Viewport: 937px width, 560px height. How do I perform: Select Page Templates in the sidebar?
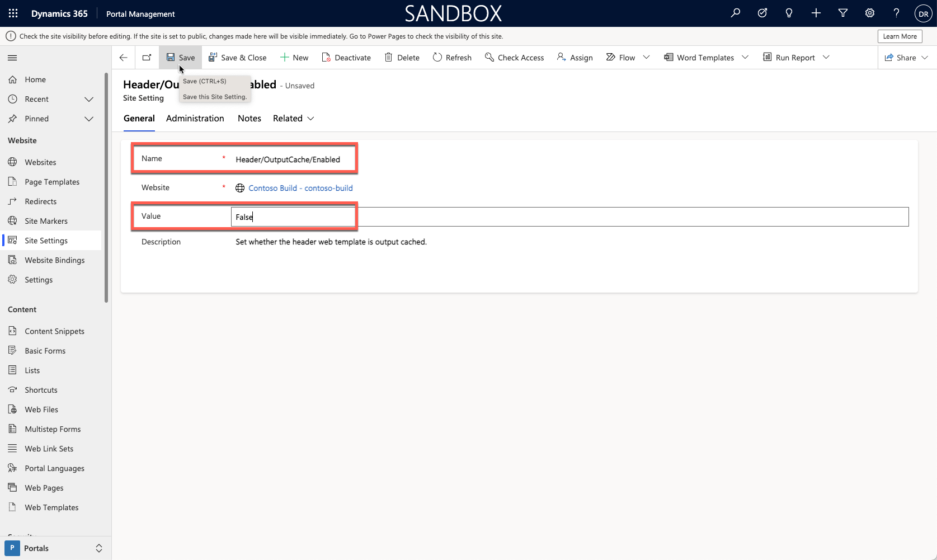51,181
